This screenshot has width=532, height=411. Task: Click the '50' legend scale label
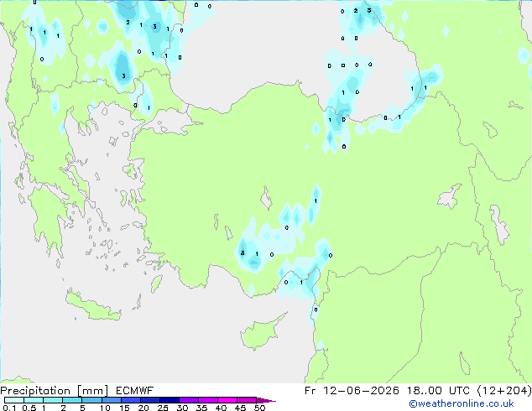pyautogui.click(x=260, y=408)
